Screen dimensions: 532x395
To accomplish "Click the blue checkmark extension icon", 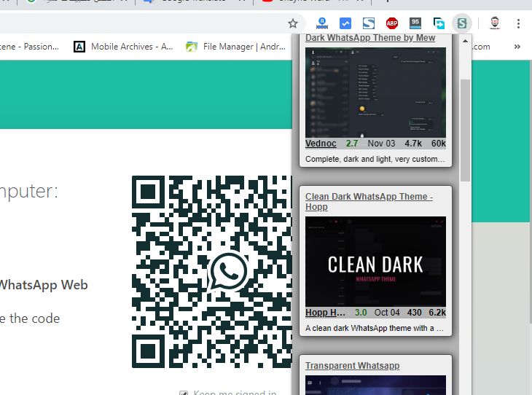I will coord(345,23).
